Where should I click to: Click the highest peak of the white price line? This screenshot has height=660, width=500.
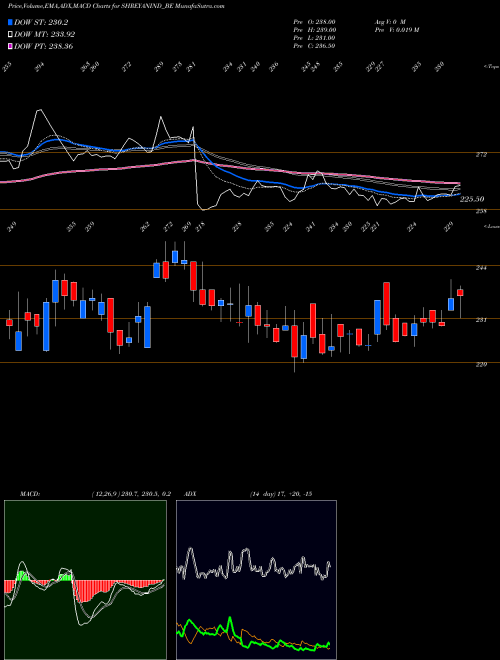coord(40,110)
